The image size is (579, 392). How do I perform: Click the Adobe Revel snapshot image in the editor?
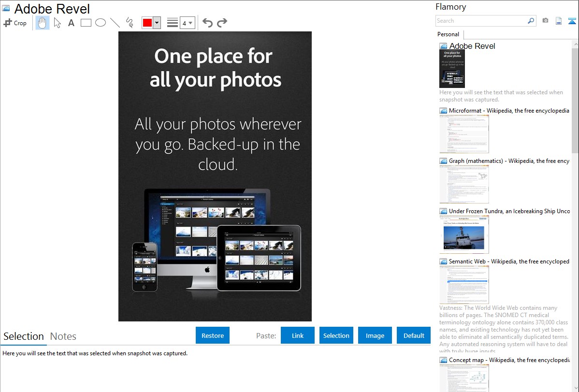(215, 176)
